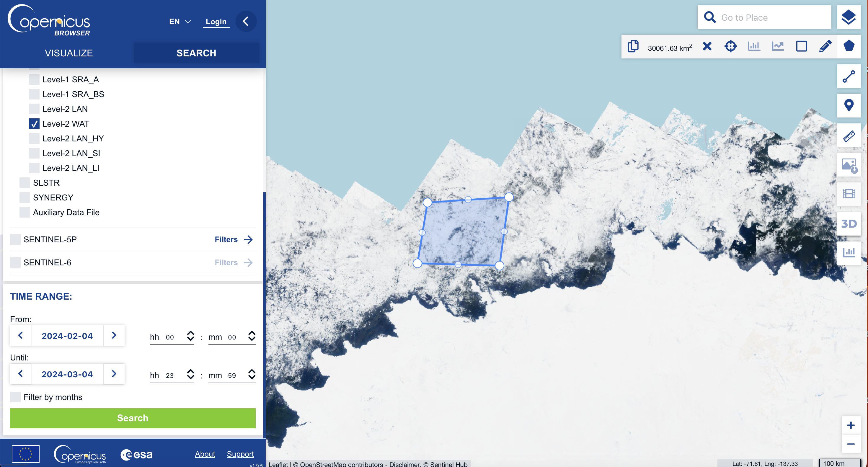The height and width of the screenshot is (467, 868).
Task: Go to previous day for From date
Action: pos(21,336)
